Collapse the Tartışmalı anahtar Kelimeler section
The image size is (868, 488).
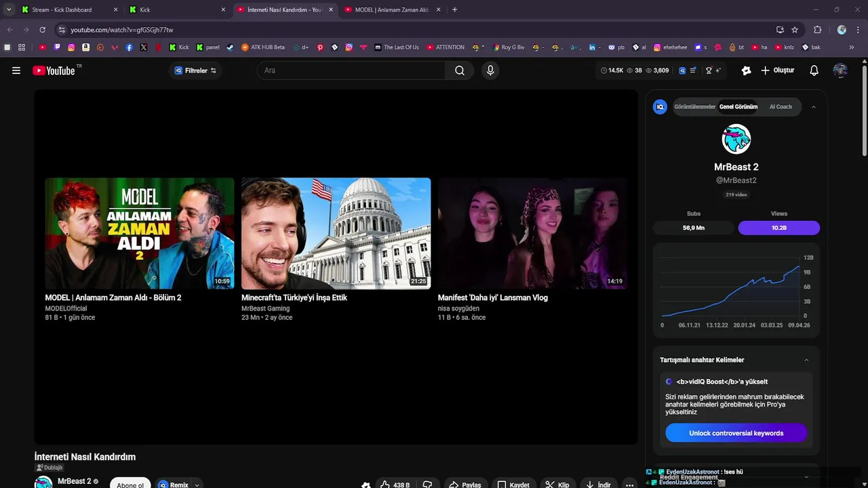point(806,360)
